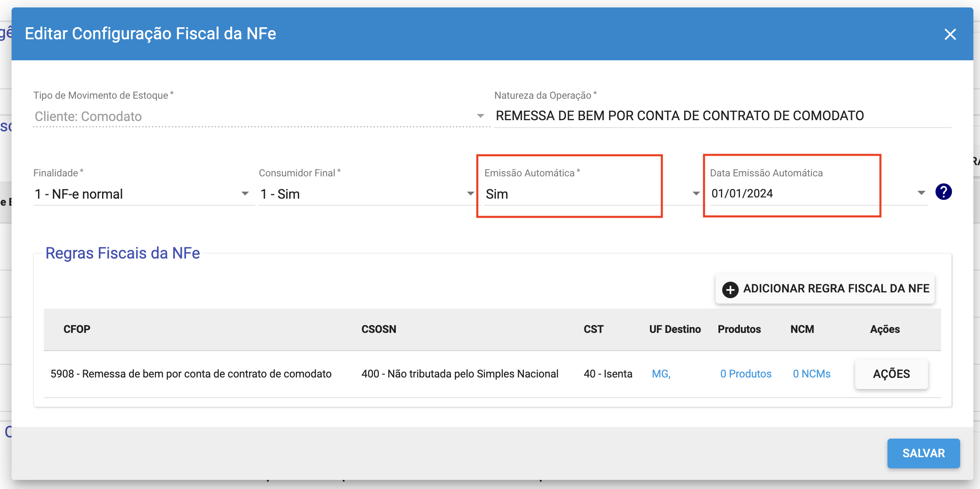
Task: Click the CSOSN column header
Action: pyautogui.click(x=379, y=329)
